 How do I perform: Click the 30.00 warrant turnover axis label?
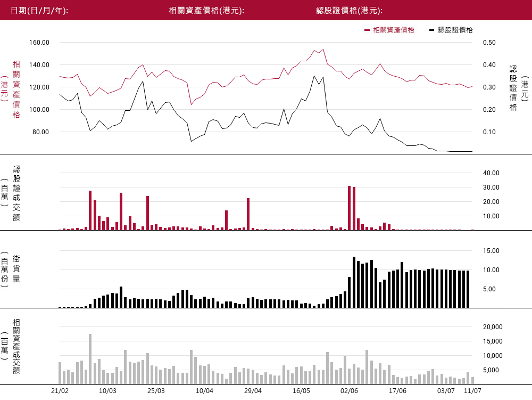tap(491, 187)
